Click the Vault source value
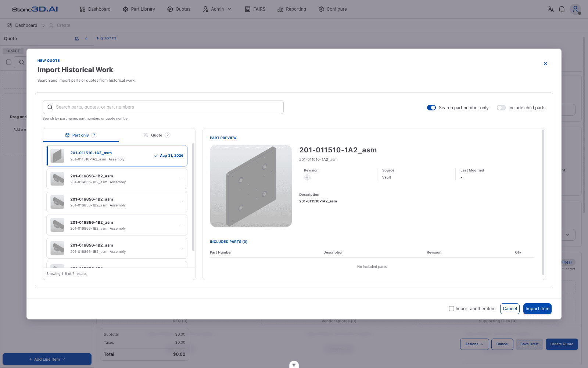 (x=387, y=177)
